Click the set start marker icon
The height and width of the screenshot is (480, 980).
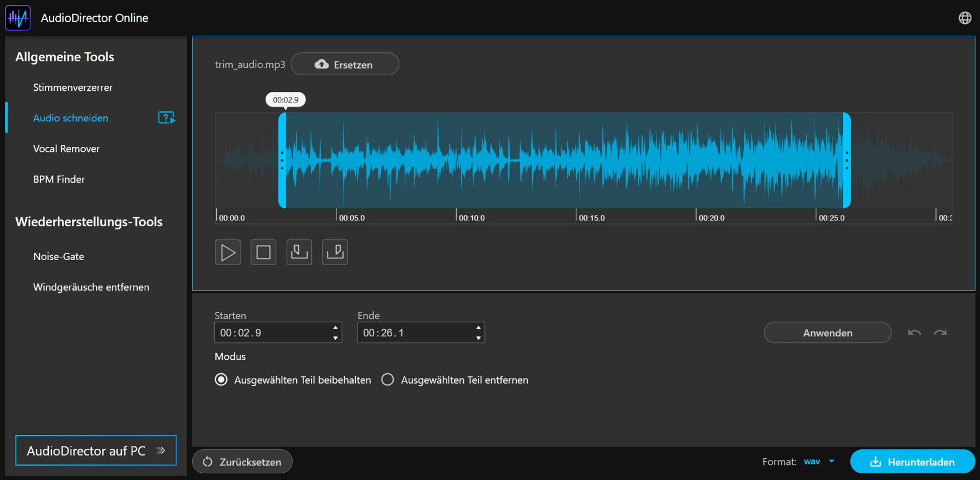299,252
